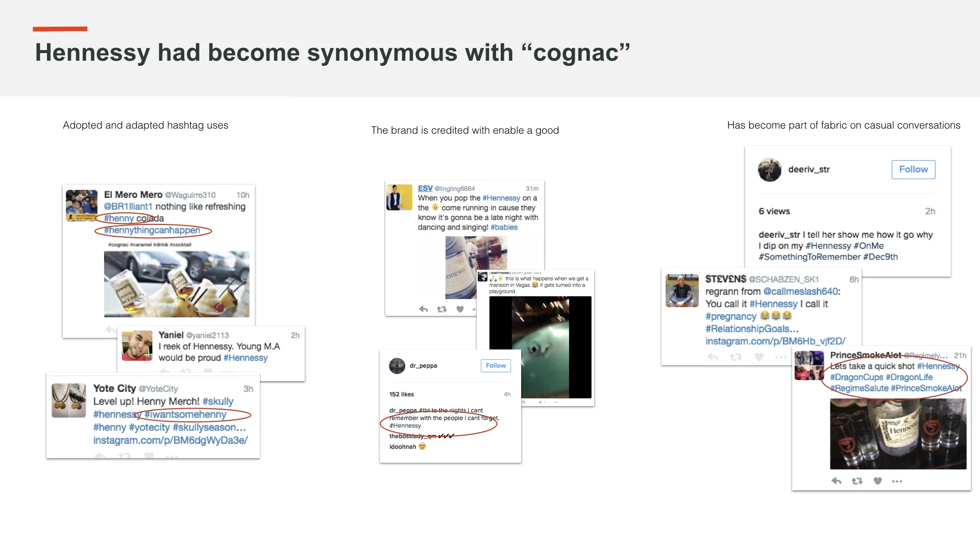
Task: Like the PrinceSmokeAlot tweet heart icon
Action: (877, 481)
